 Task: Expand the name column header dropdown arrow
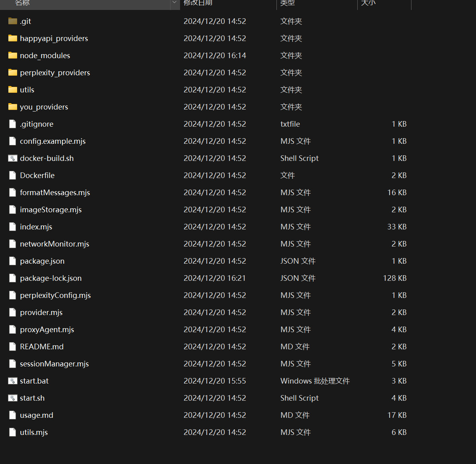174,3
